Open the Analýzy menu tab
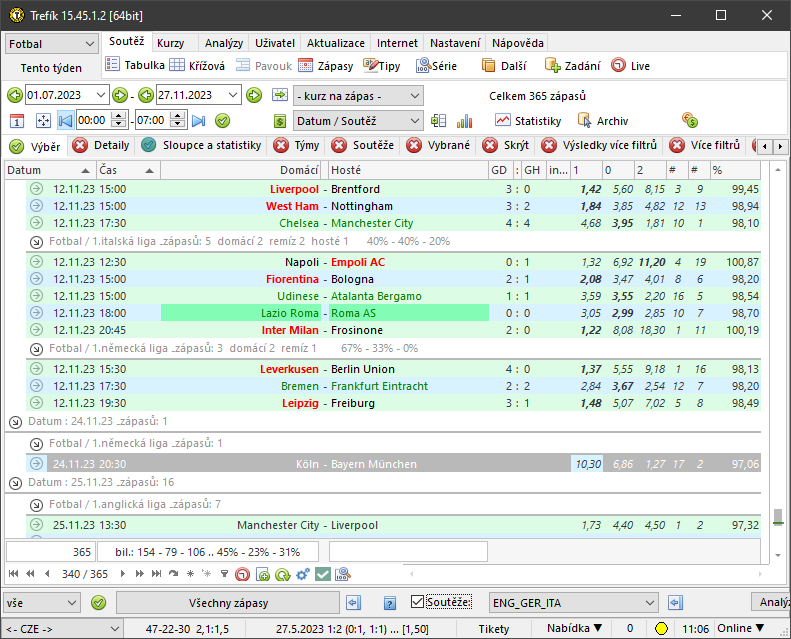The height and width of the screenshot is (639, 791). [x=224, y=43]
